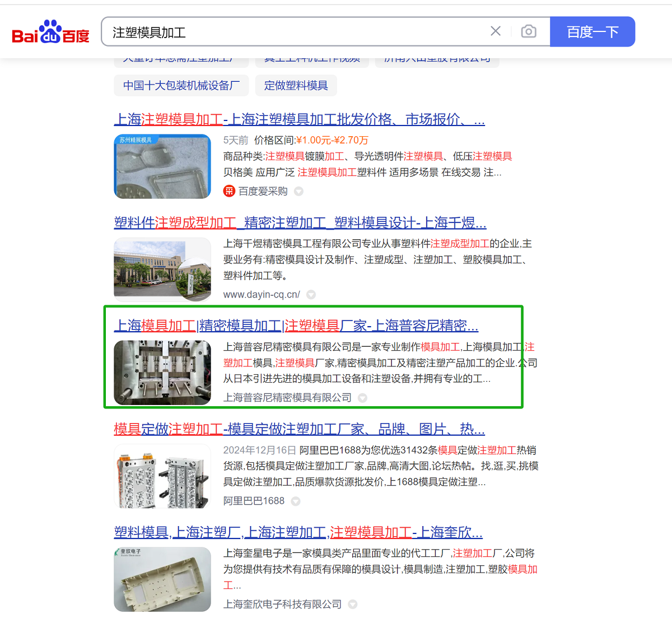Viewport: 672px width, 618px height.
Task: Click price range ¥1.00元-¥2.70万 text
Action: point(332,140)
